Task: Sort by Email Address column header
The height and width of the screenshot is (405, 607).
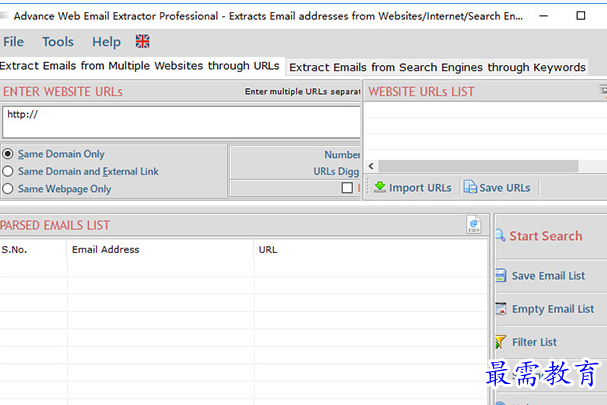Action: click(x=160, y=250)
